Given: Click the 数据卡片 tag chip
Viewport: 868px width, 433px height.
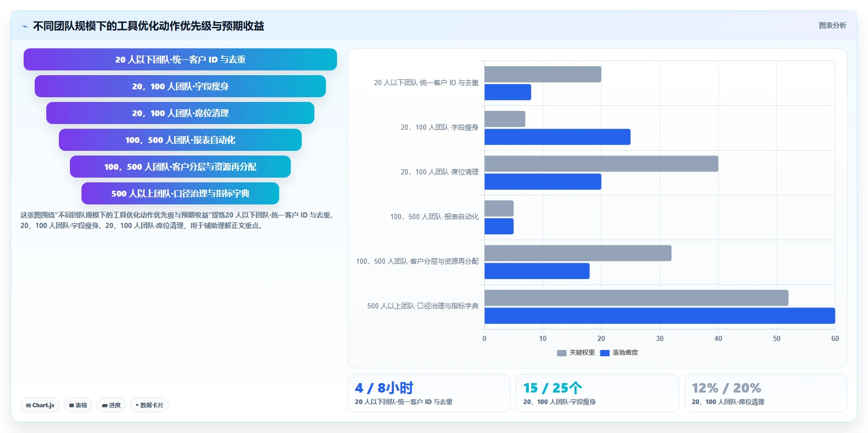Looking at the screenshot, I should pos(149,405).
